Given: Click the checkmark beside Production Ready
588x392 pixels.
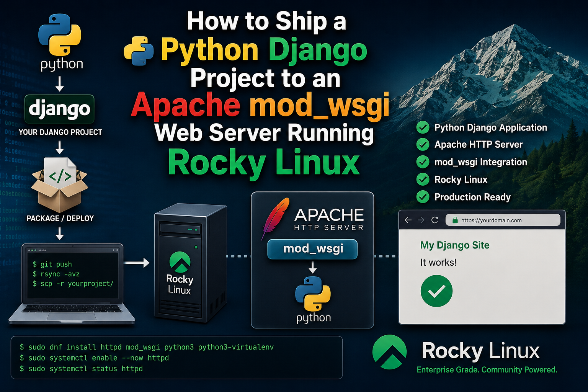Looking at the screenshot, I should coord(423,197).
